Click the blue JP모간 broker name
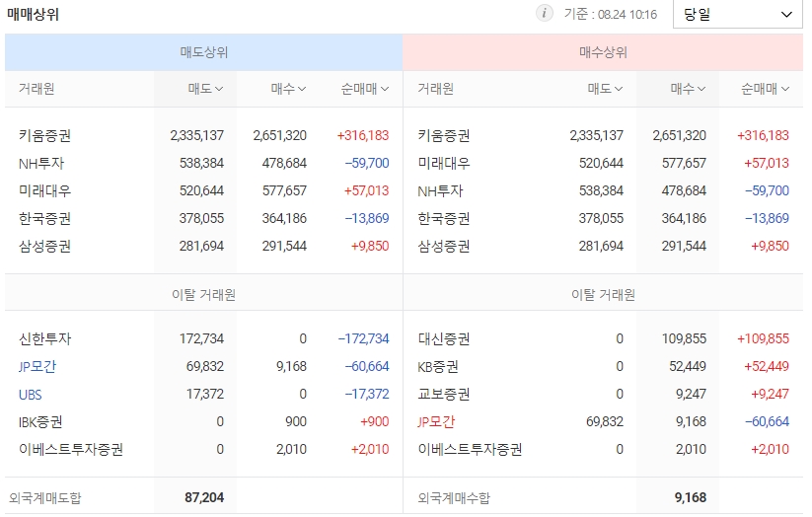This screenshot has height=517, width=812. 37,367
